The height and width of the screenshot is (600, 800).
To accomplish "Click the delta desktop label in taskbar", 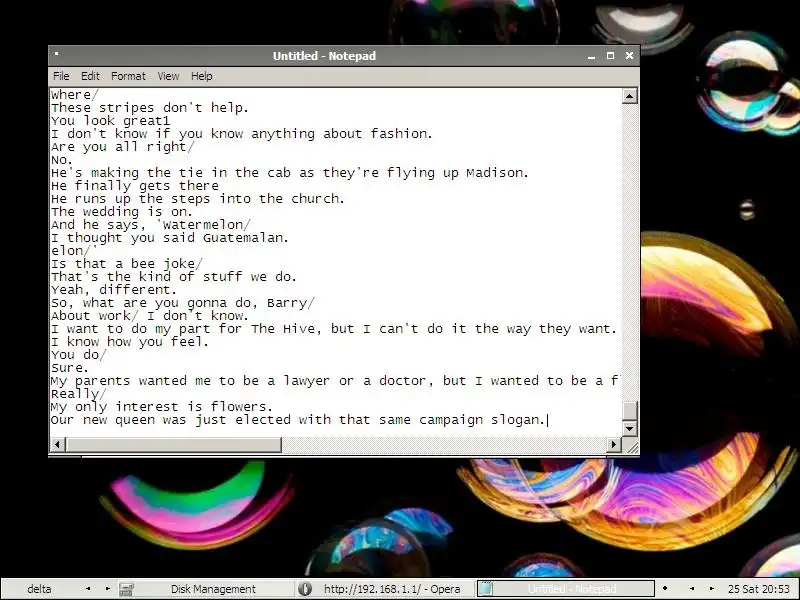I will tap(39, 589).
